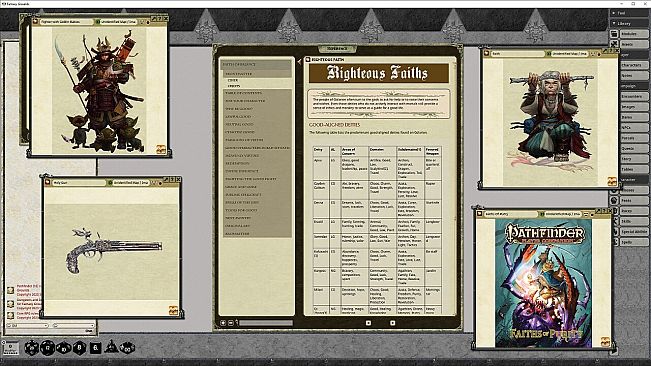651x366 pixels.
Task: Go to previous page in reference manual
Action: tap(368, 323)
